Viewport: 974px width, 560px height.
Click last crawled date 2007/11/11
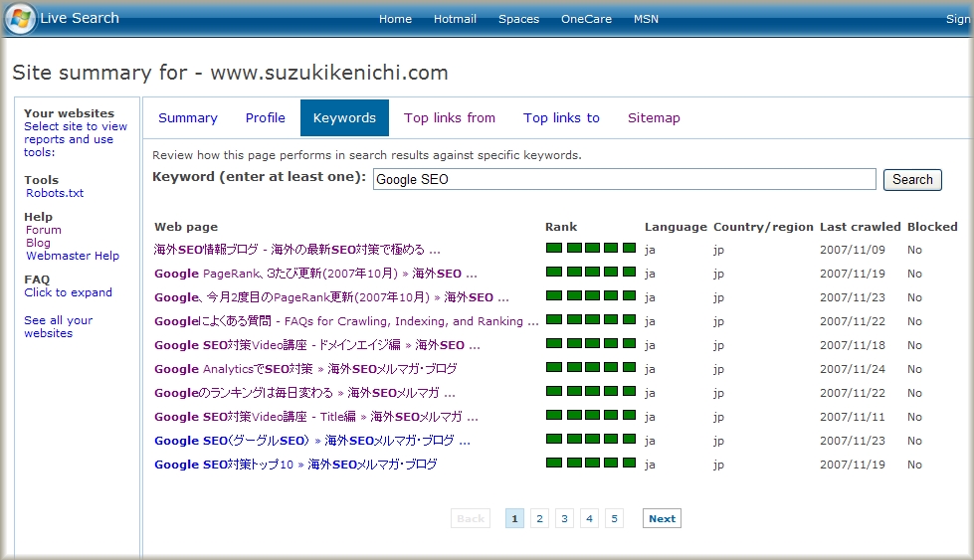(x=853, y=417)
